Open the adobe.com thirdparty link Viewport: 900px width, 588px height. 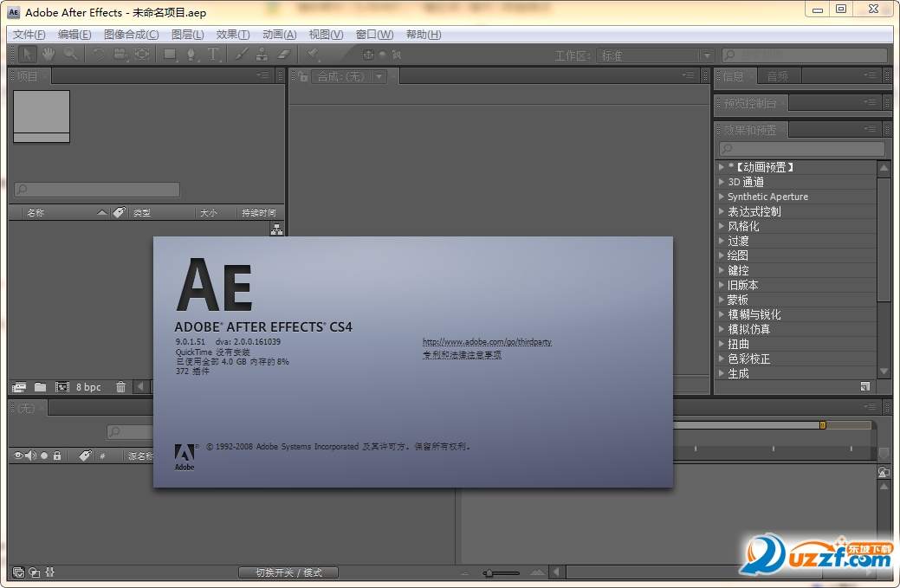(x=487, y=342)
